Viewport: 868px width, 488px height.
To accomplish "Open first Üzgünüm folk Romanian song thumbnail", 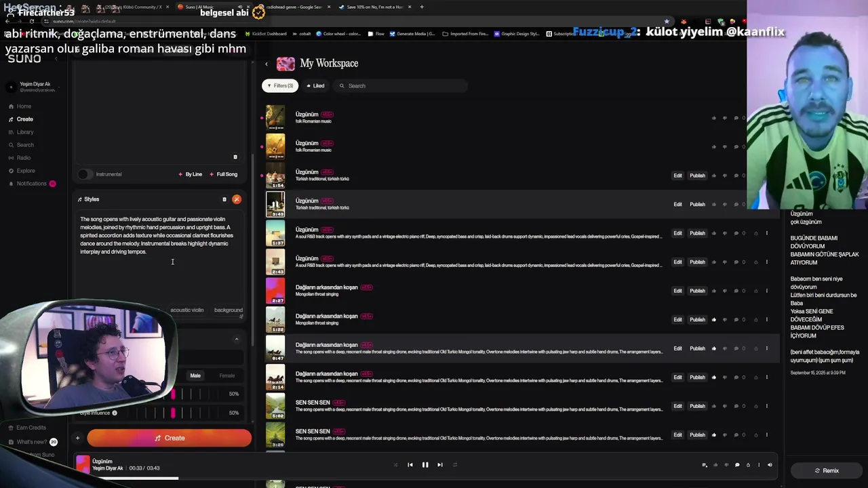I will point(275,117).
